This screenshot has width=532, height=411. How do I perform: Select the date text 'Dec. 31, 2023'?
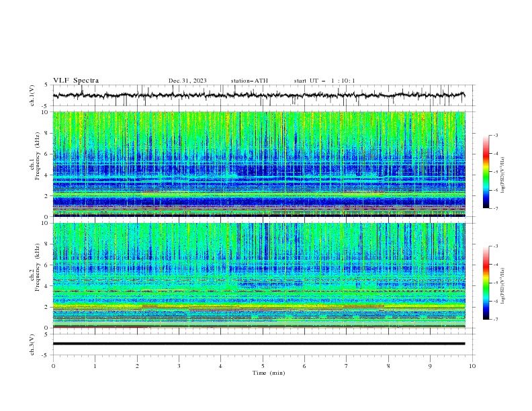187,81
